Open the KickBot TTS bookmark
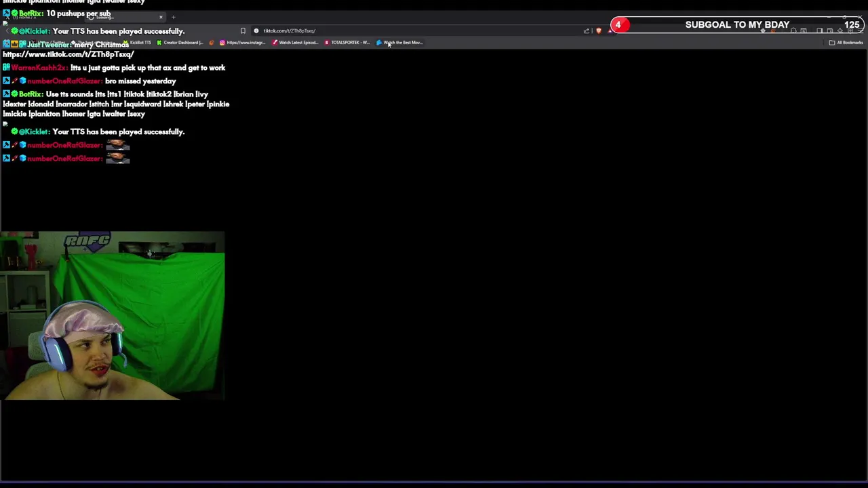This screenshot has width=868, height=488. pos(137,43)
